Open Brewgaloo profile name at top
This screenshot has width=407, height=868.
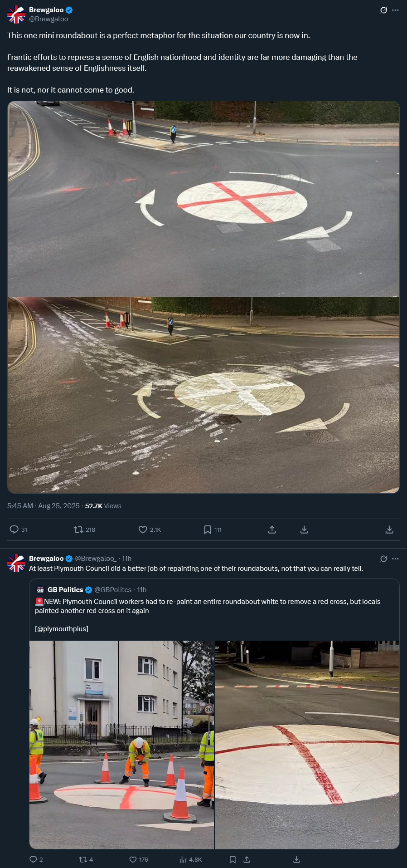coord(46,10)
